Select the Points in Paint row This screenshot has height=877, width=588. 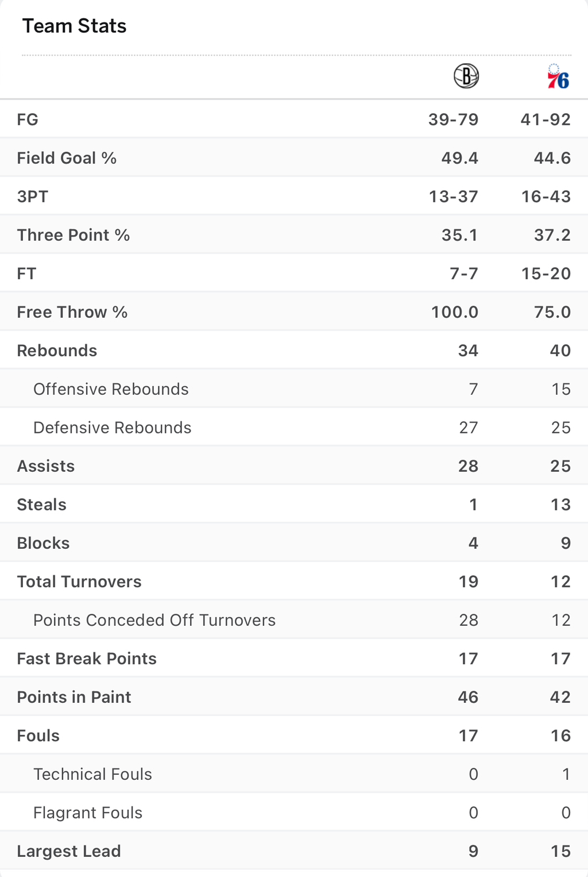294,697
